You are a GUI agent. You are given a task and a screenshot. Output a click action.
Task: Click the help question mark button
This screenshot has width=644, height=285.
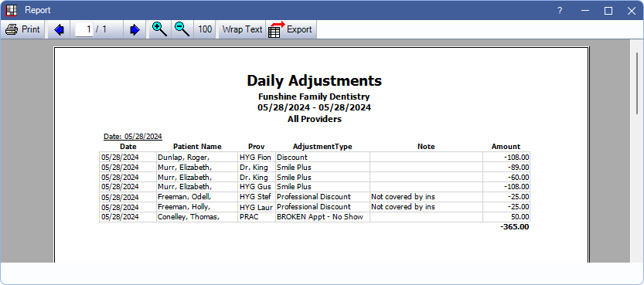560,11
